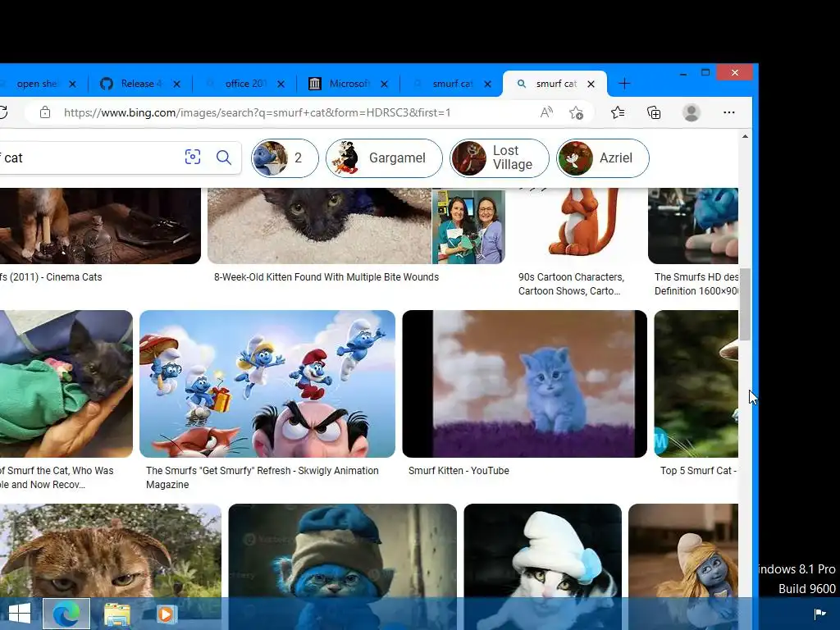Click the site info lock icon

pos(45,112)
